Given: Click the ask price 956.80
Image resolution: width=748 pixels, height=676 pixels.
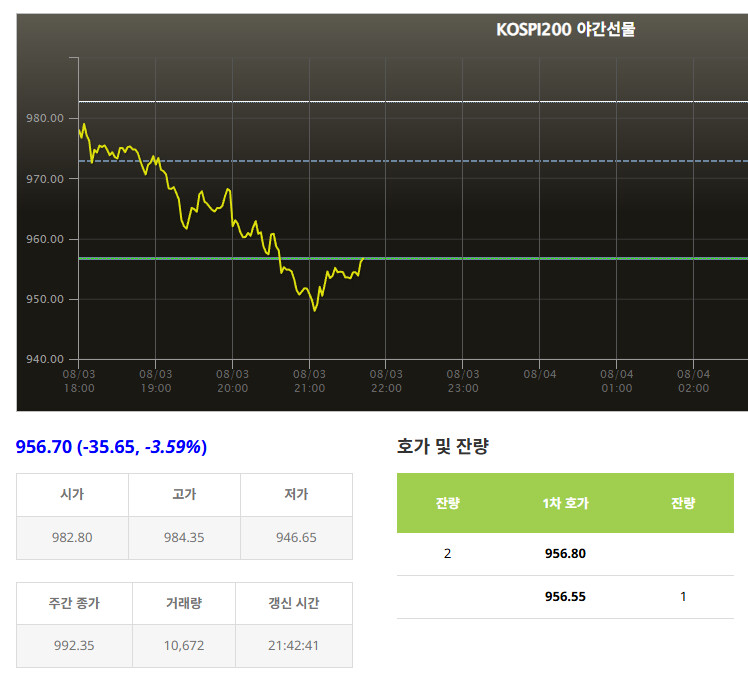Looking at the screenshot, I should click(565, 554).
